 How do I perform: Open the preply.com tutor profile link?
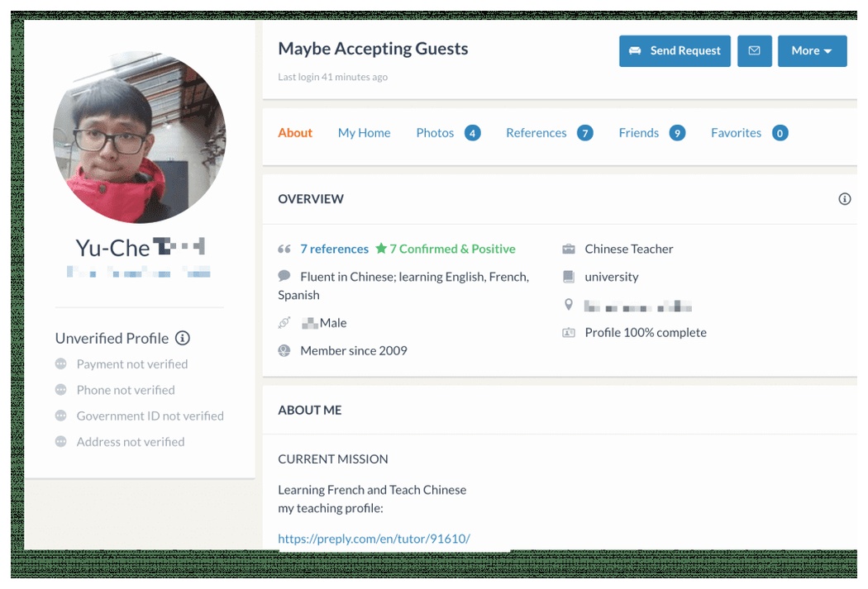point(374,539)
